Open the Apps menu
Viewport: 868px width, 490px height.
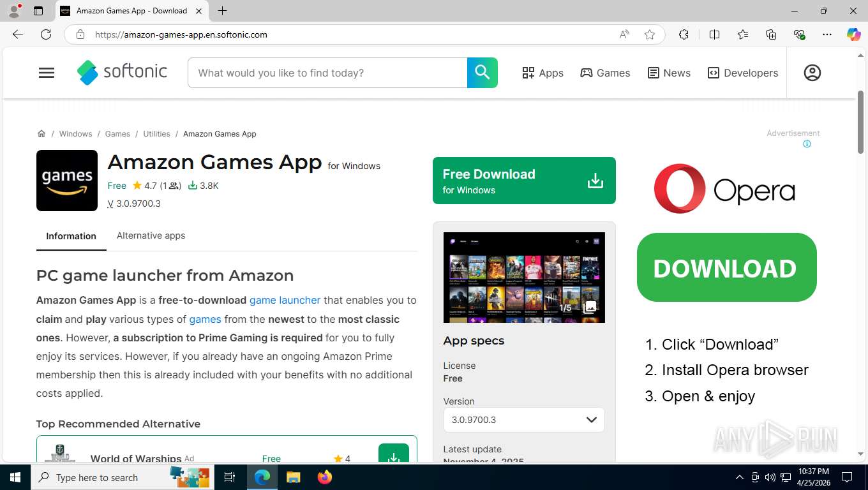[x=542, y=73]
